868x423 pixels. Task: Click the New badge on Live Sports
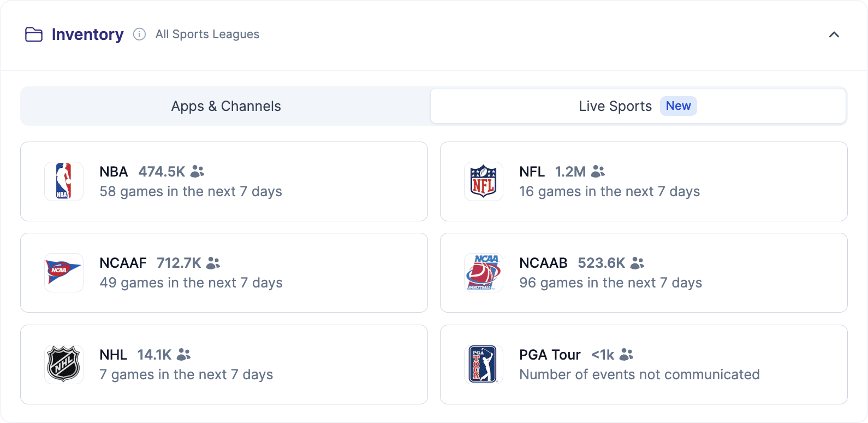[x=679, y=106]
